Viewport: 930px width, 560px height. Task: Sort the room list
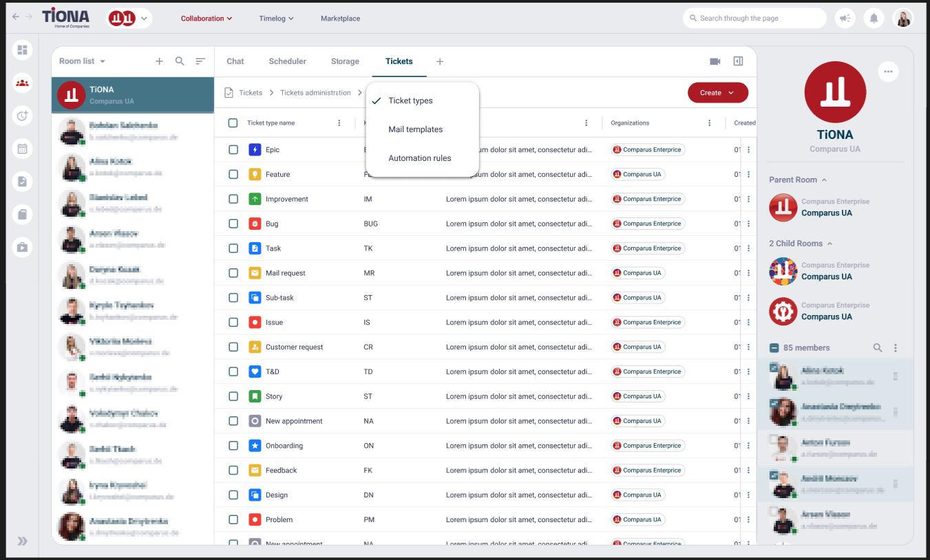click(200, 61)
